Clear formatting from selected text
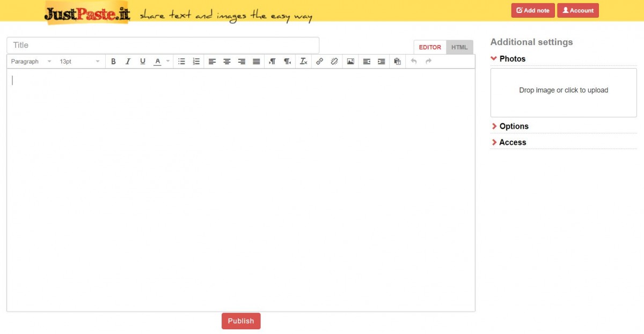Screen dimensions: 644x334 click(303, 62)
